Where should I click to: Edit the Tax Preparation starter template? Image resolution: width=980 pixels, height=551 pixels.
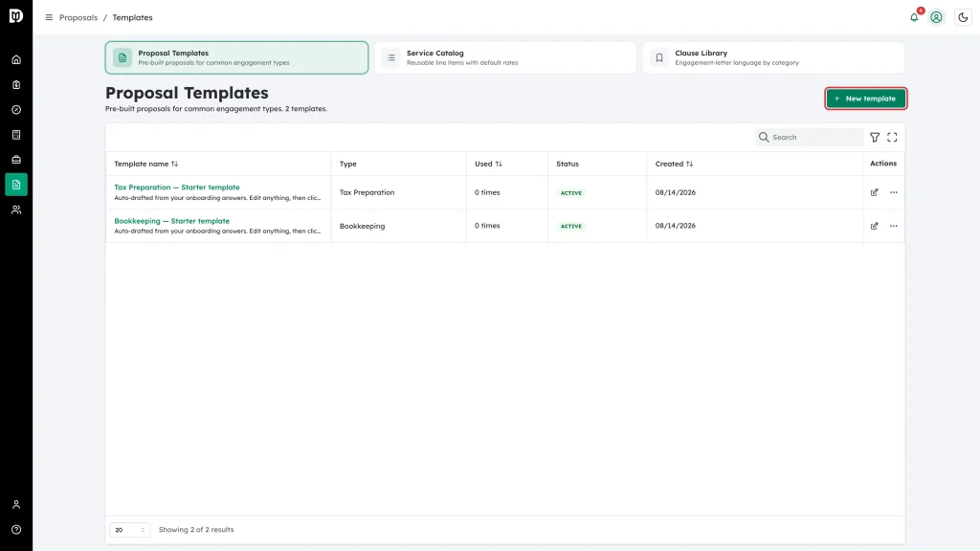[x=875, y=192]
